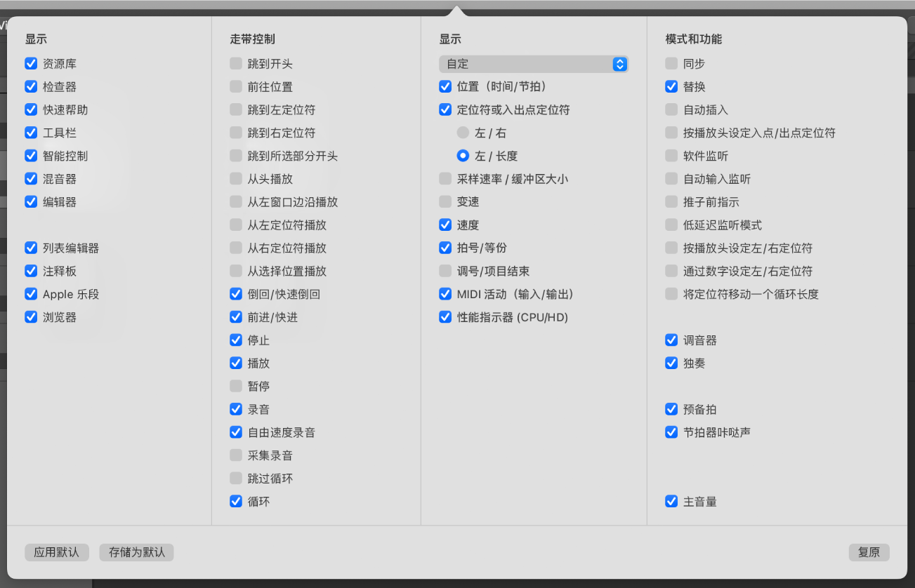This screenshot has height=588, width=915.
Task: Enable 从选择位置播放 checkbox
Action: [236, 271]
